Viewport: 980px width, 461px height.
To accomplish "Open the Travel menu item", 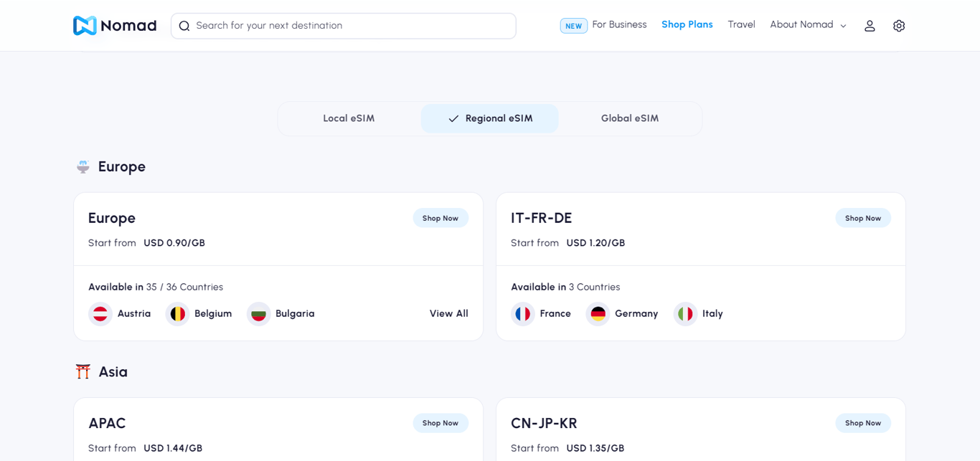I will (741, 25).
